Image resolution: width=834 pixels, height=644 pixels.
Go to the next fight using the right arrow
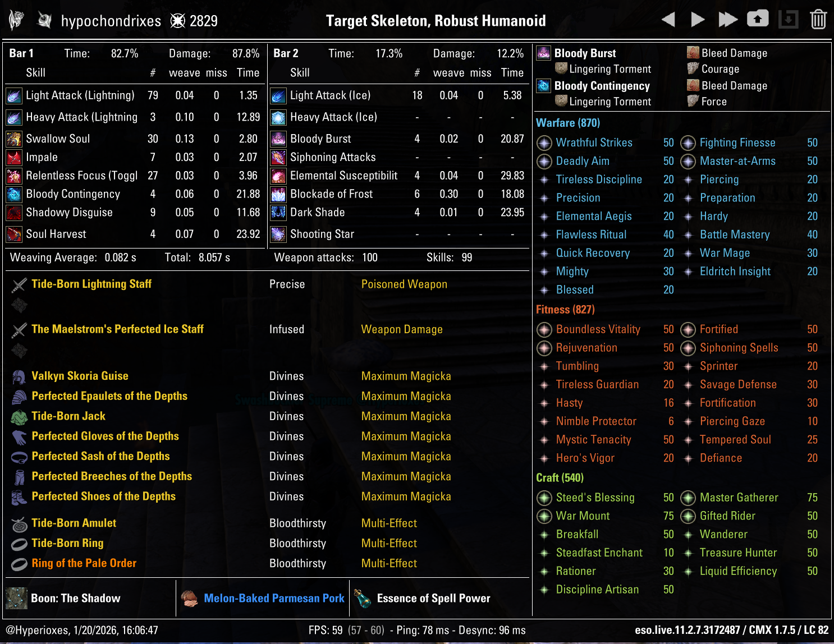[x=698, y=20]
